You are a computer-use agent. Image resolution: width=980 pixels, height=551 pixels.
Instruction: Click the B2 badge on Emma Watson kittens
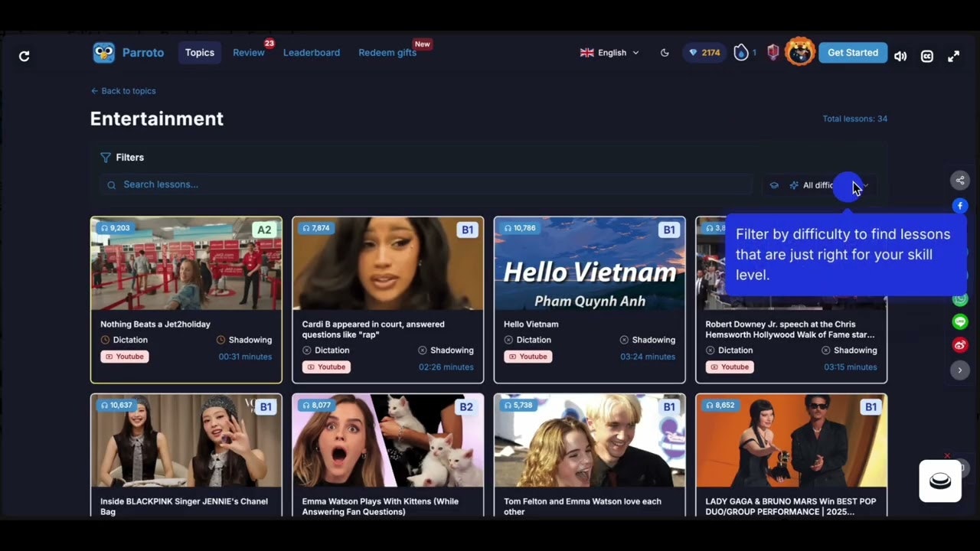pos(466,407)
